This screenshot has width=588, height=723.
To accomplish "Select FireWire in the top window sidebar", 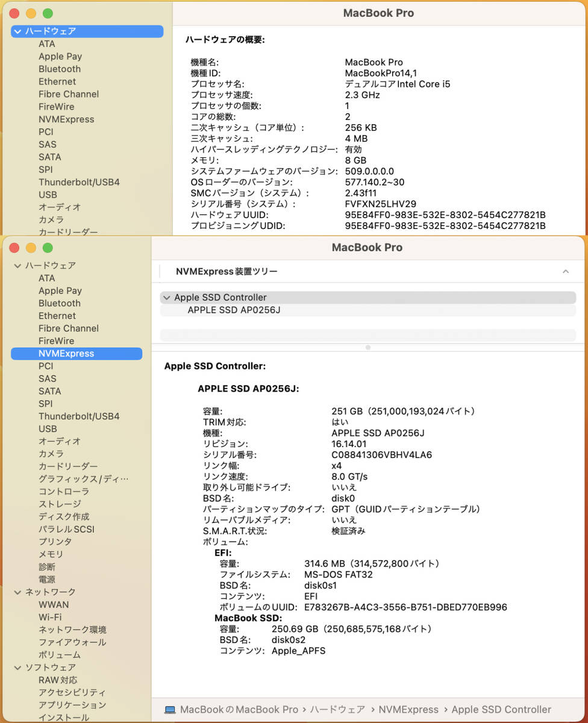I will click(x=57, y=107).
